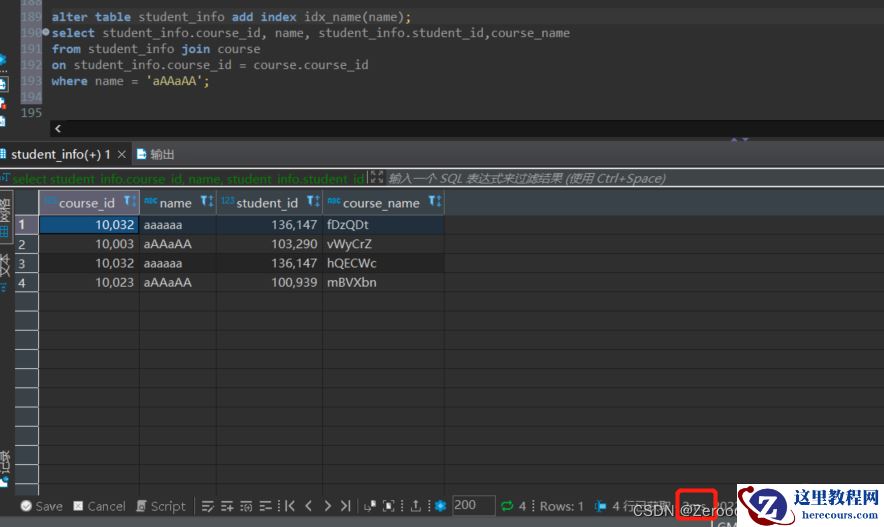
Task: Click the Cancel button in results toolbar
Action: click(99, 506)
